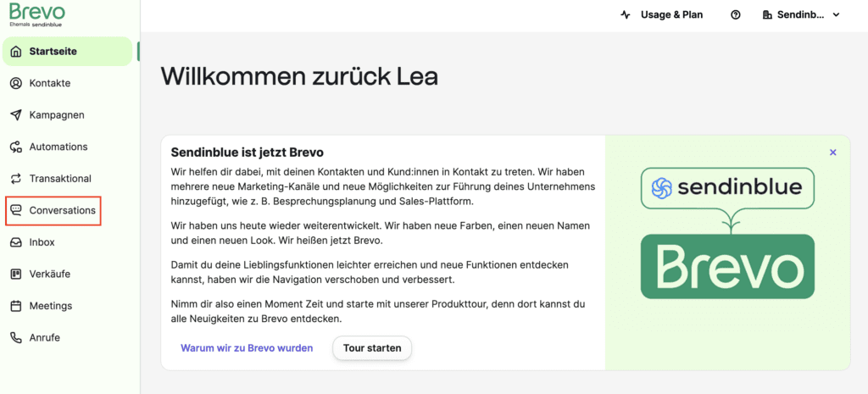The image size is (868, 394).
Task: Click the Kontakte person icon
Action: 16,84
